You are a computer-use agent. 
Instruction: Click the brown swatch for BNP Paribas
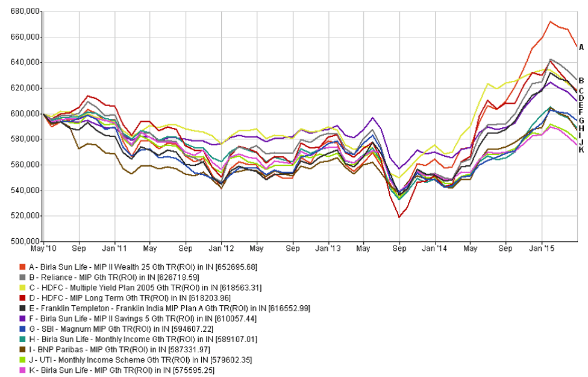coord(22,350)
